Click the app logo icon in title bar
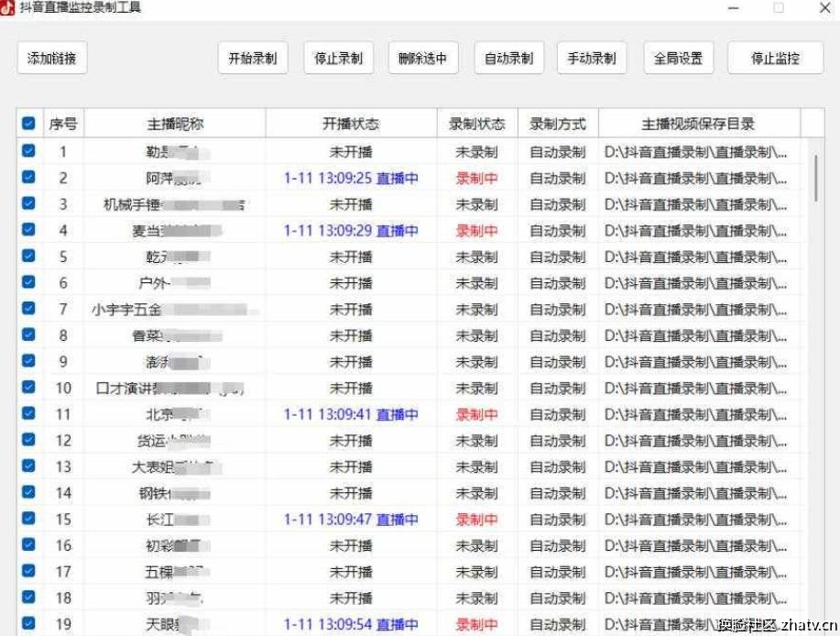The image size is (840, 636). (x=7, y=7)
